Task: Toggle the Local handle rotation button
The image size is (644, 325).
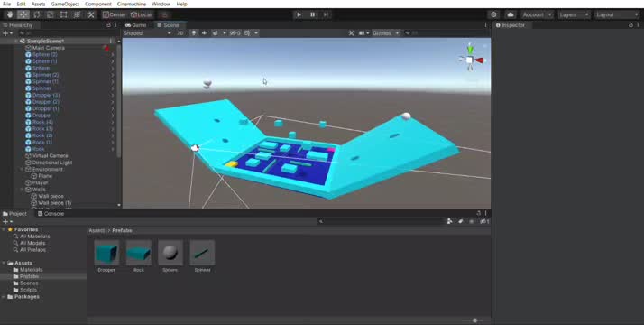Action: click(141, 14)
